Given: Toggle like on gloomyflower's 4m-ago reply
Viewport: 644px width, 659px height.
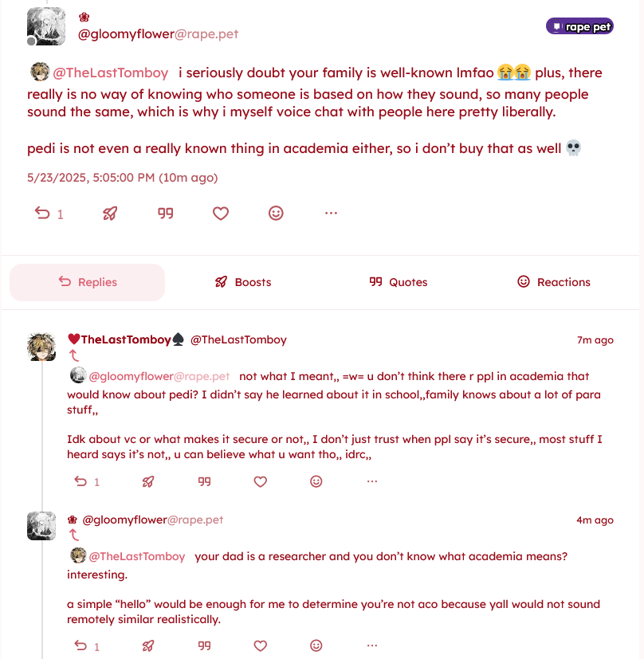Looking at the screenshot, I should (260, 645).
